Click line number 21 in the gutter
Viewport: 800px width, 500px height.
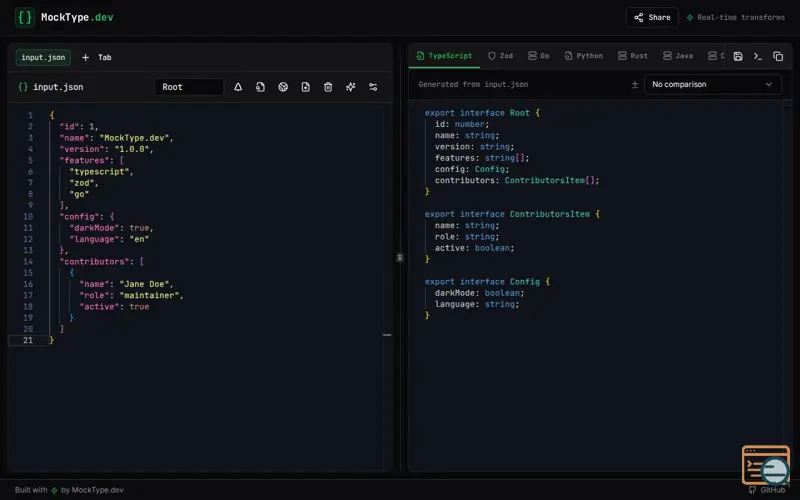tap(28, 340)
